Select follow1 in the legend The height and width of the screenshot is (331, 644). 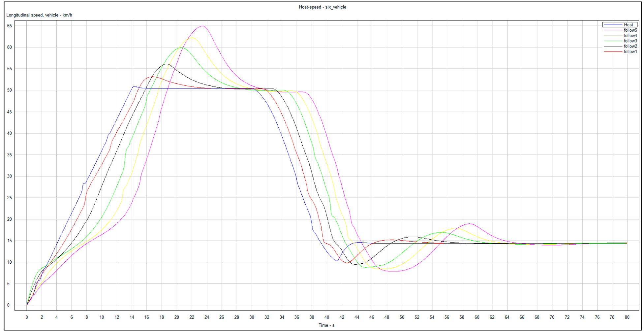click(630, 51)
